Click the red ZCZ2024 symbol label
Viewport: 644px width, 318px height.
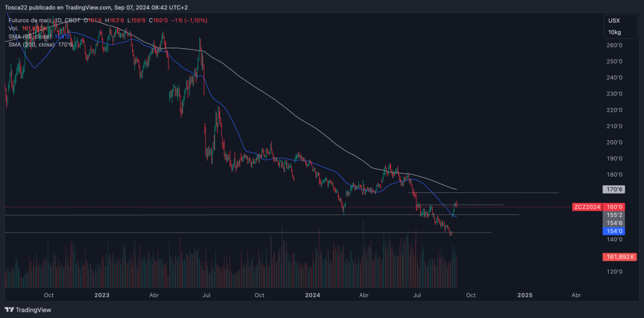click(x=587, y=207)
